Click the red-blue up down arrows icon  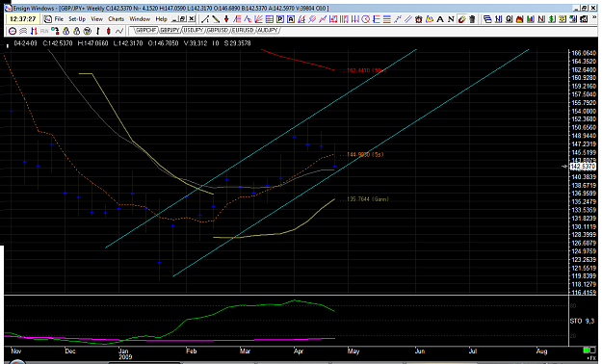pos(34,31)
